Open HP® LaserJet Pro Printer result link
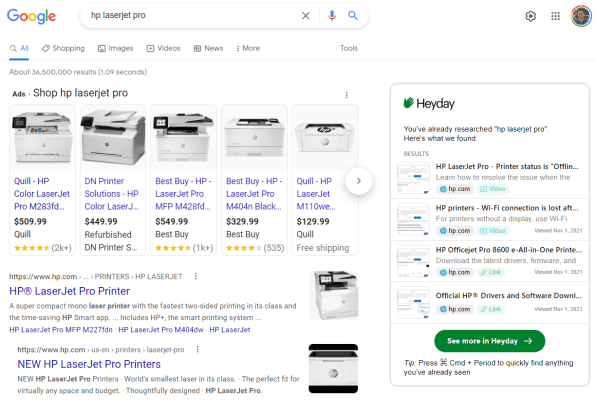 click(x=70, y=291)
